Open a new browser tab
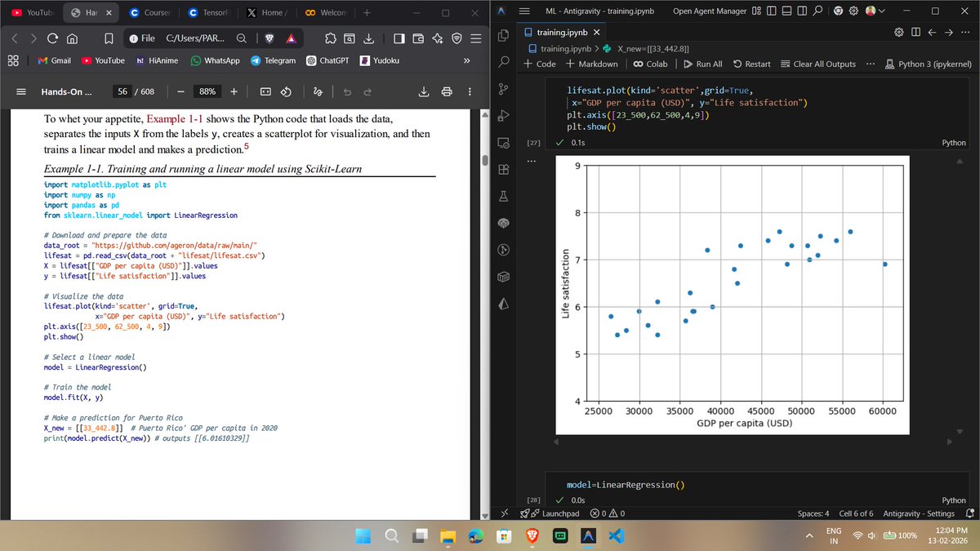The height and width of the screenshot is (551, 980). [x=367, y=12]
